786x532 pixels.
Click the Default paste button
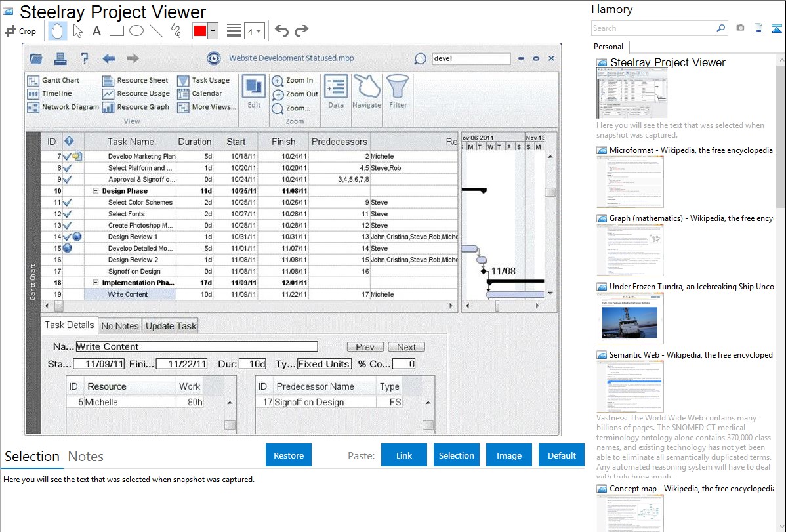tap(562, 455)
